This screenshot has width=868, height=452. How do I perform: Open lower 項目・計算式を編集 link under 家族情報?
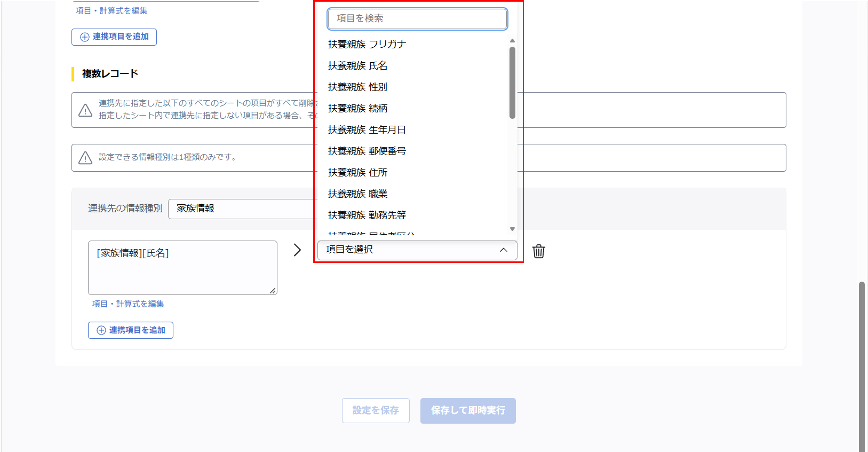[128, 304]
